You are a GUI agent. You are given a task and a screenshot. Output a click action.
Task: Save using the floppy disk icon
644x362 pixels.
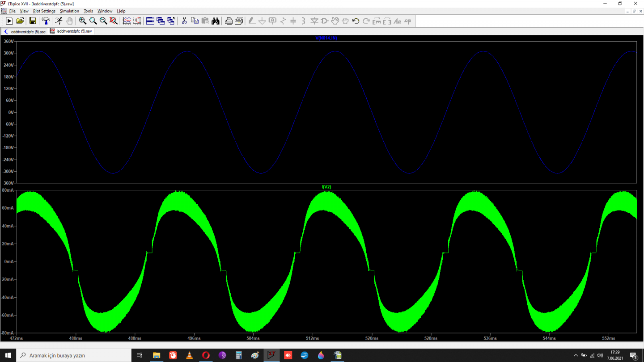point(33,21)
